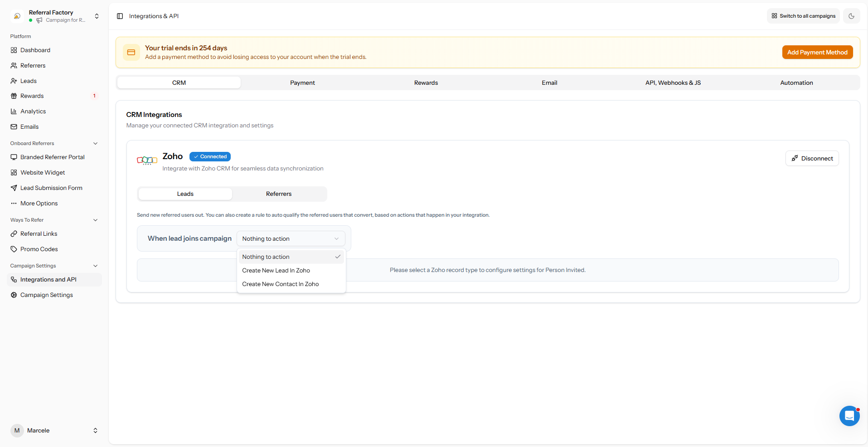Toggle to the Leads sub-tab under Zoho
Screen dimensions: 868x447
point(185,194)
